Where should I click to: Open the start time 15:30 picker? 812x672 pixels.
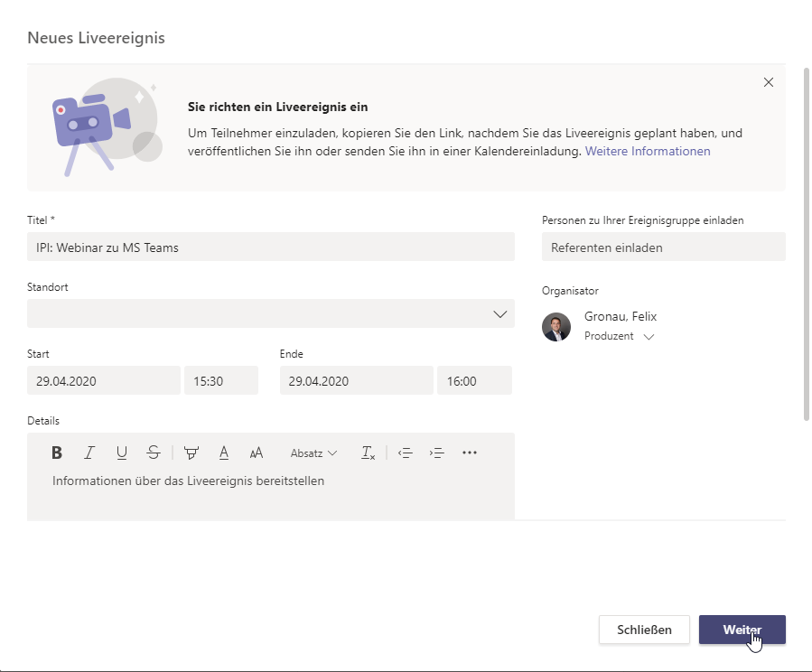[221, 381]
